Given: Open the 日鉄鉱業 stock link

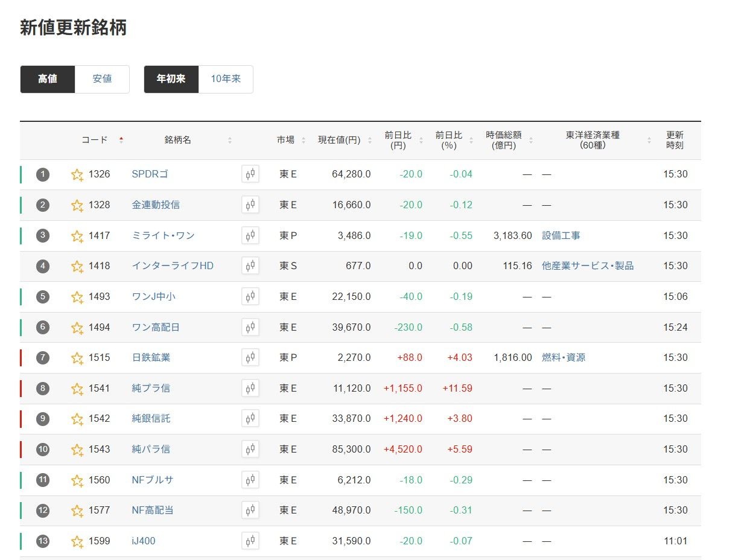Looking at the screenshot, I should point(151,358).
